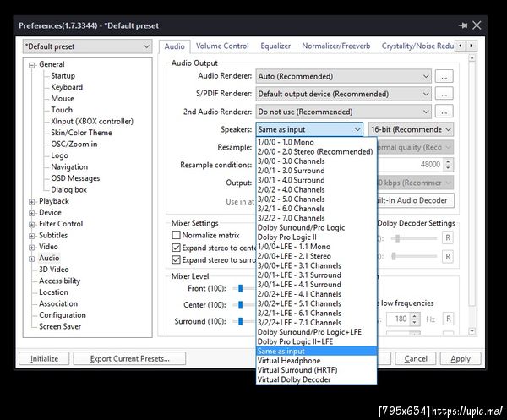Select Virtual Dolby Decoder option
Screen dimensions: 507x420
[316, 379]
